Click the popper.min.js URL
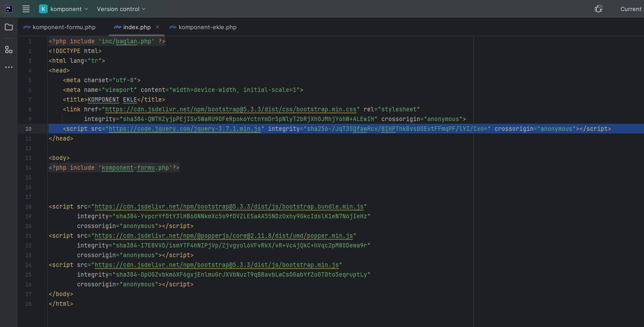The height and width of the screenshot is (327, 644). tap(224, 236)
